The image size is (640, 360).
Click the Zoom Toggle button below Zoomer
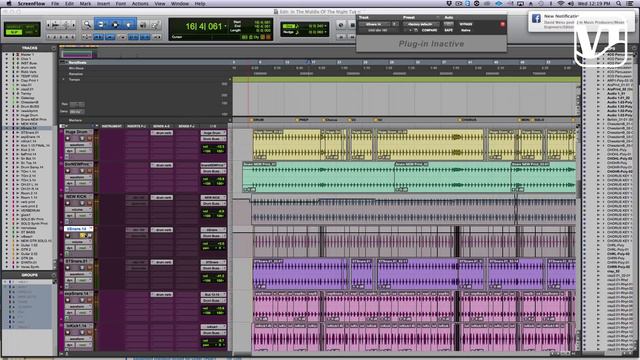tap(87, 37)
